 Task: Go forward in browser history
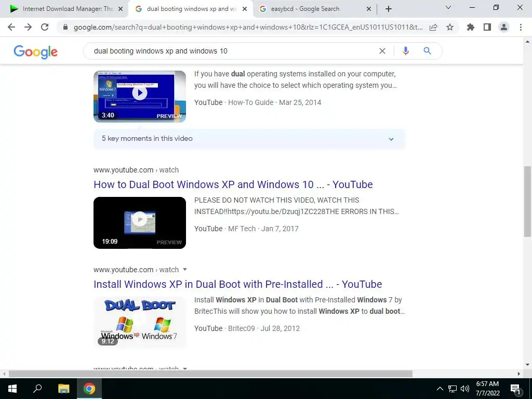point(28,27)
